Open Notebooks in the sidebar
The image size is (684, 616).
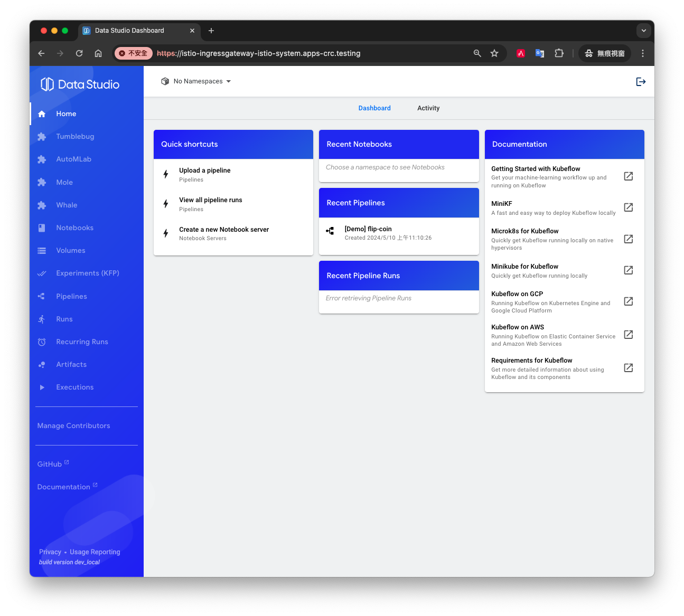point(74,228)
